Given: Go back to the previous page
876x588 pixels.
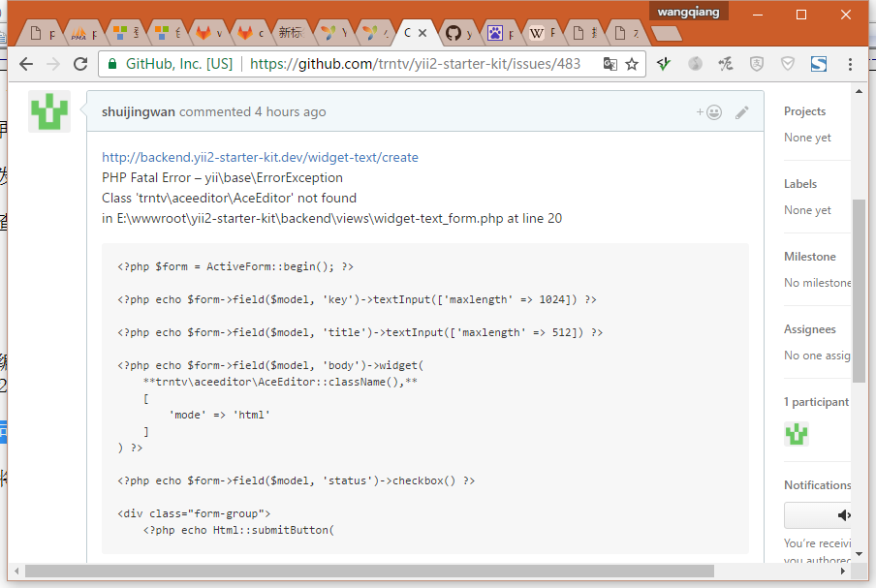Looking at the screenshot, I should pos(26,64).
